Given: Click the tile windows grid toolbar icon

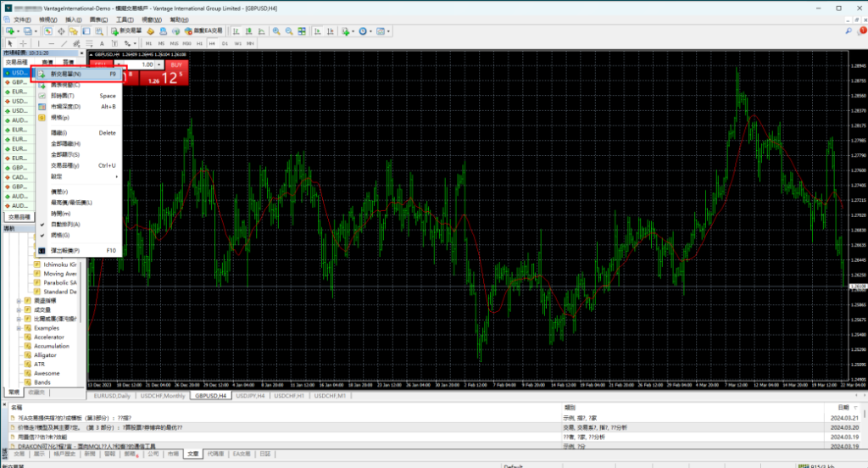Looking at the screenshot, I should [303, 31].
